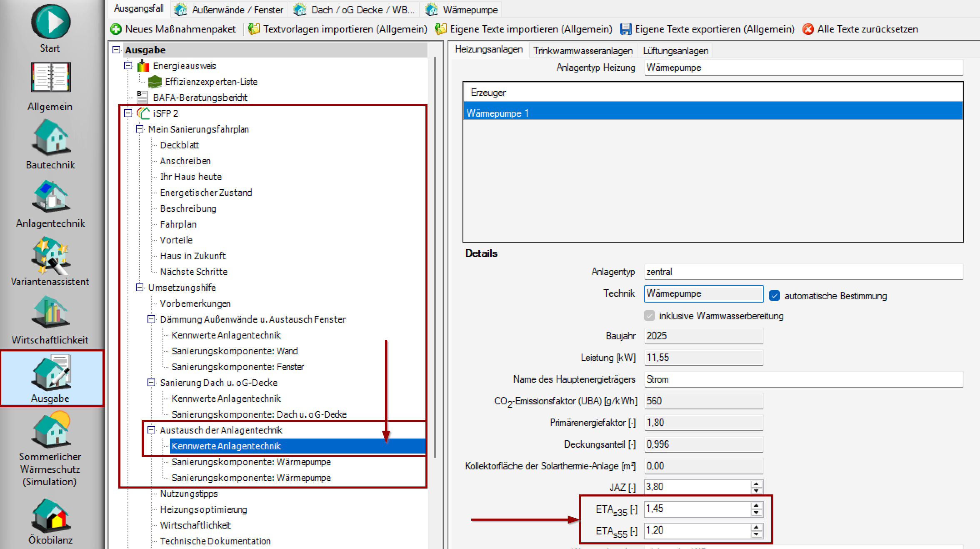
Task: Click Alle Texte zurücksetzen red icon
Action: (808, 29)
